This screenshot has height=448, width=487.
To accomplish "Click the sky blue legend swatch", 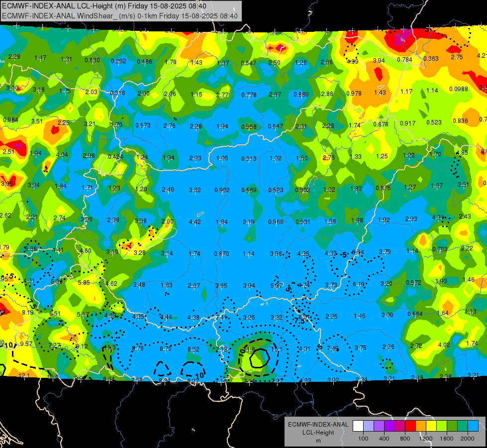I will [473, 426].
